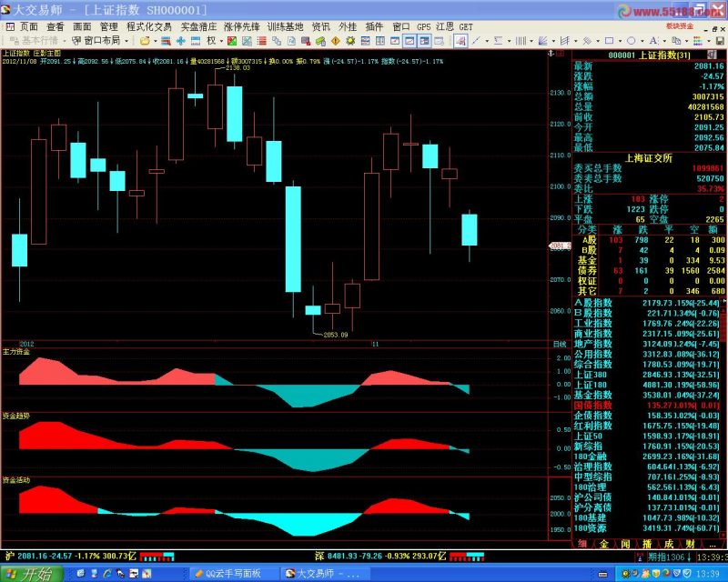Toggle the highlighted chart layout button
This screenshot has height=582, width=728.
tap(409, 41)
